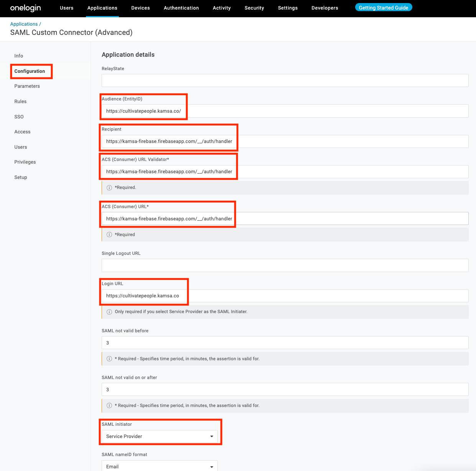This screenshot has width=476, height=471.
Task: Open the Developers menu
Action: tap(325, 8)
